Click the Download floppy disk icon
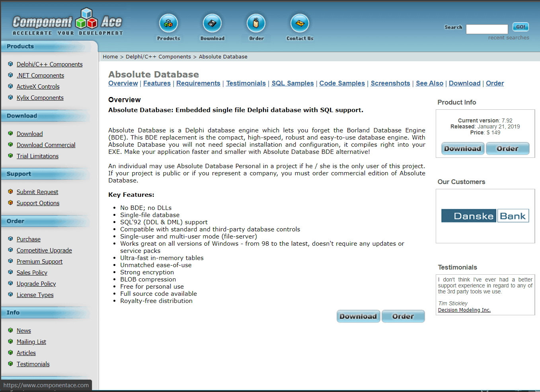The image size is (540, 392). [x=212, y=23]
